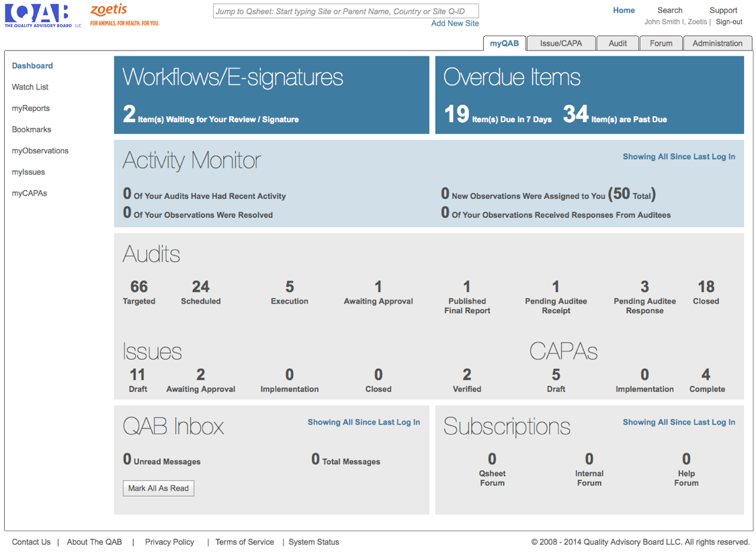Open the 34 past due items
This screenshot has height=553, width=756.
[x=576, y=114]
